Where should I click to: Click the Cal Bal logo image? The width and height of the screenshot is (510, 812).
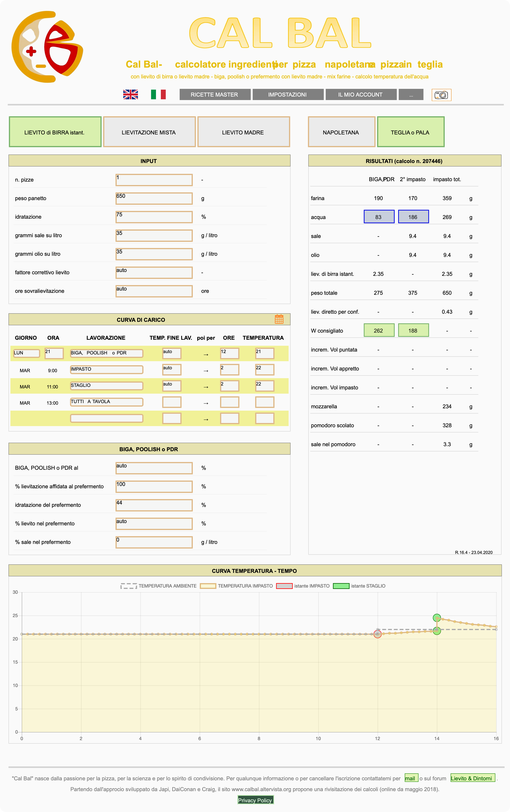click(47, 47)
